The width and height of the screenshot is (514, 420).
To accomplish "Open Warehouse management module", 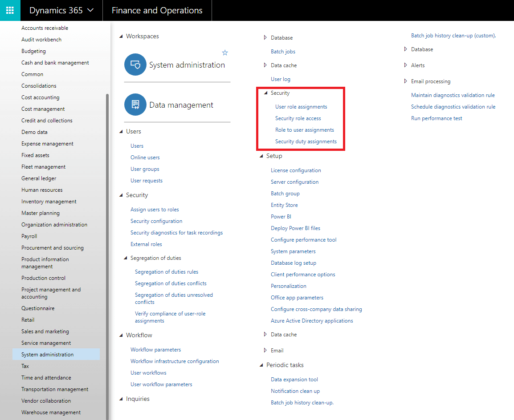I will (x=51, y=412).
